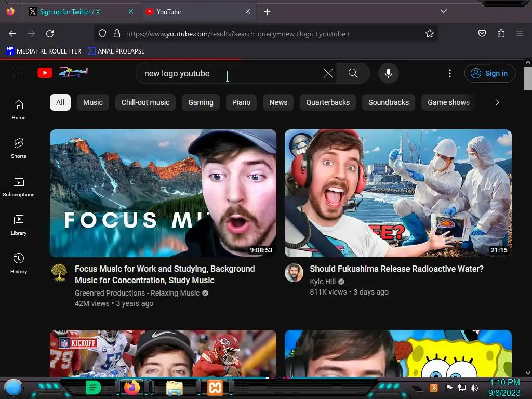The width and height of the screenshot is (532, 399).
Task: Click the volume speaker tray icon
Action: 474,388
